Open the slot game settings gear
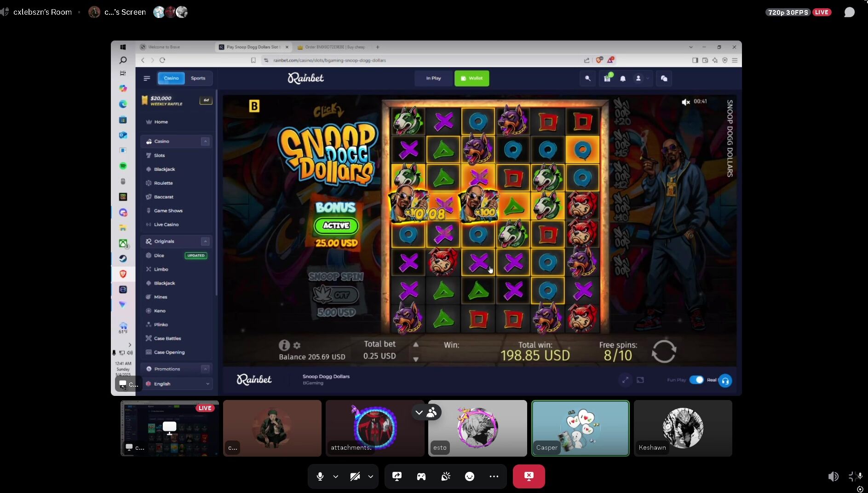 tap(297, 345)
